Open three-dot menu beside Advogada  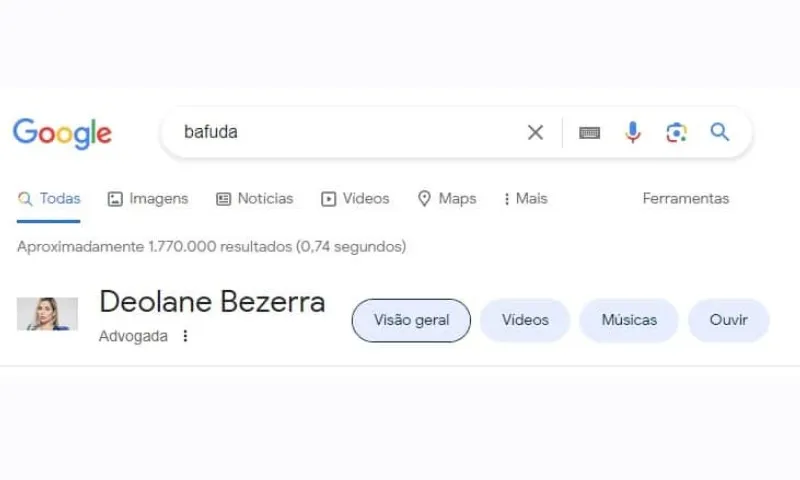[185, 336]
